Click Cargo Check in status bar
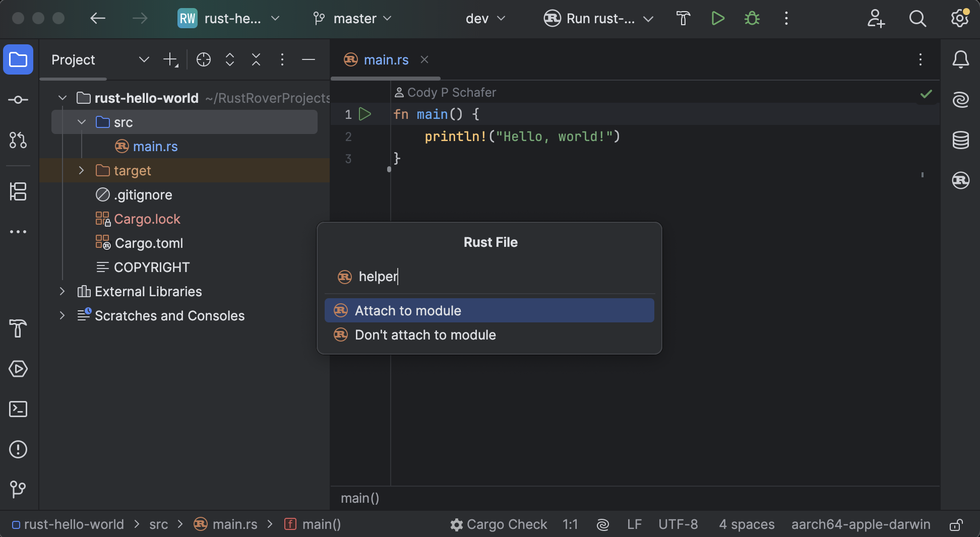Image resolution: width=980 pixels, height=537 pixels. [499, 525]
